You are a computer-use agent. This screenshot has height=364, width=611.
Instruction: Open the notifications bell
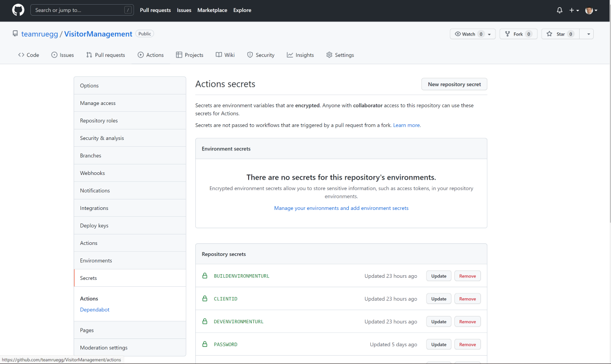click(560, 10)
